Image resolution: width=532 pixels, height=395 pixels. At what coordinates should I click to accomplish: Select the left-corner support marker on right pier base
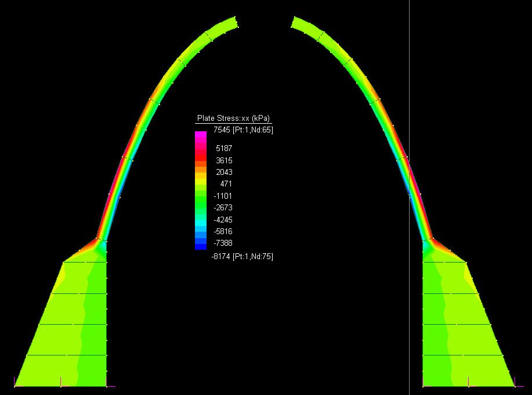(x=424, y=386)
